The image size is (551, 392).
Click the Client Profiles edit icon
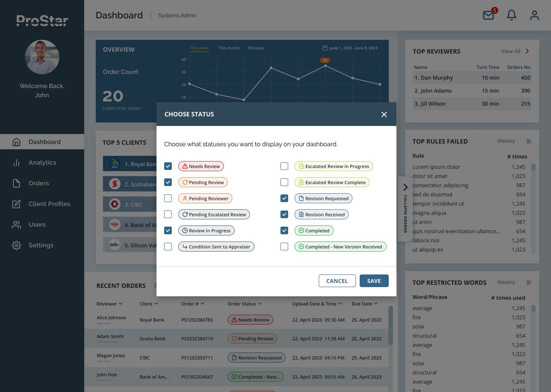pos(16,204)
